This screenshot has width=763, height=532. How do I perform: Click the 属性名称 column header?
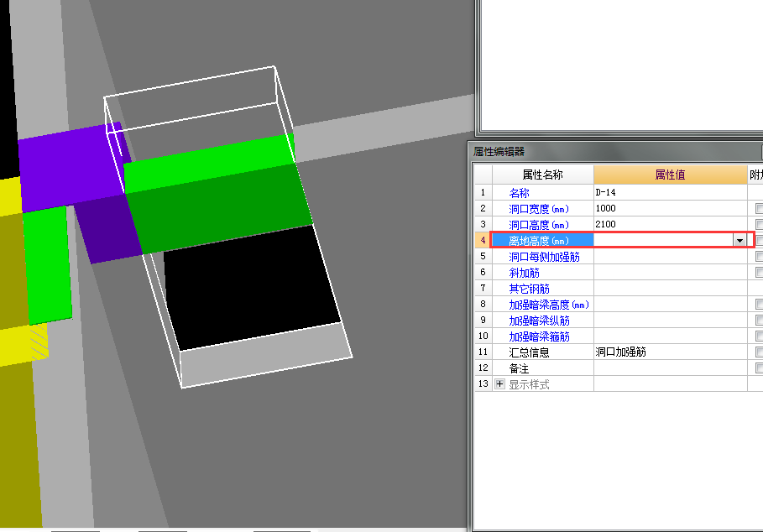tap(542, 175)
